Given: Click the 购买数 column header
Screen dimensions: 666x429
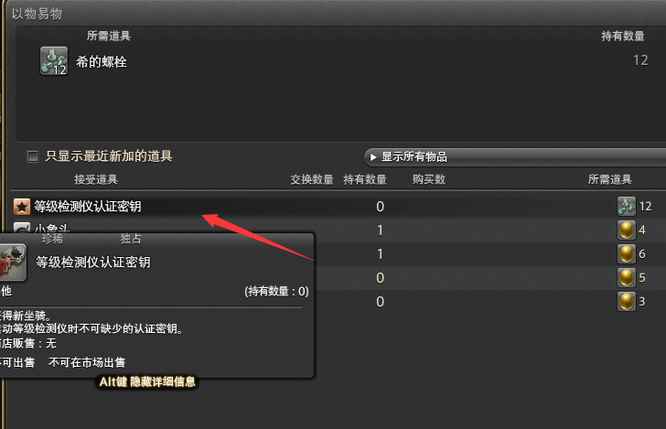Looking at the screenshot, I should coord(429,179).
